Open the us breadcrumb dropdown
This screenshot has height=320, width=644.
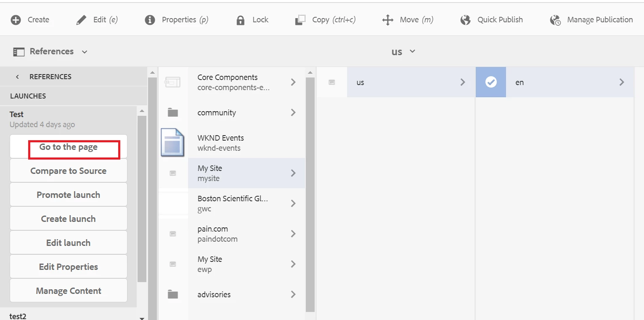413,51
